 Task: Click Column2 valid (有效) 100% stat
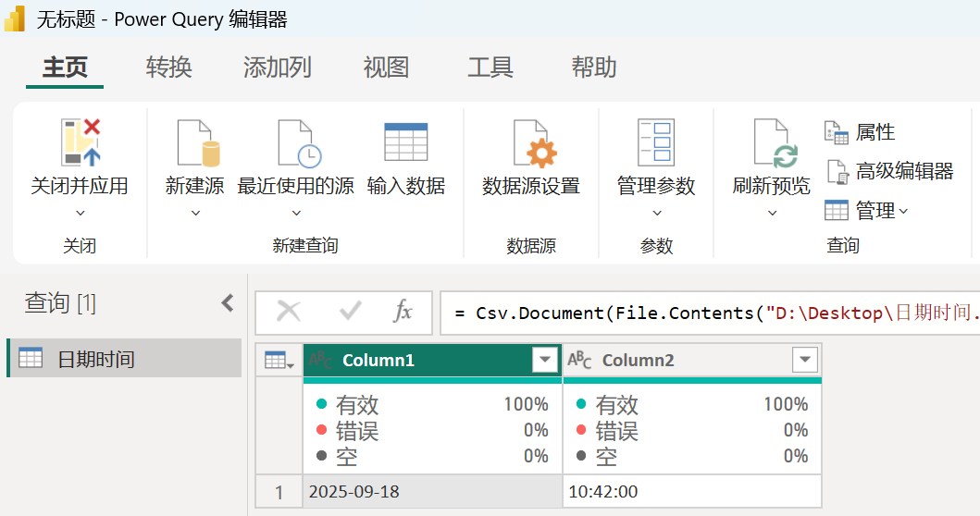692,405
